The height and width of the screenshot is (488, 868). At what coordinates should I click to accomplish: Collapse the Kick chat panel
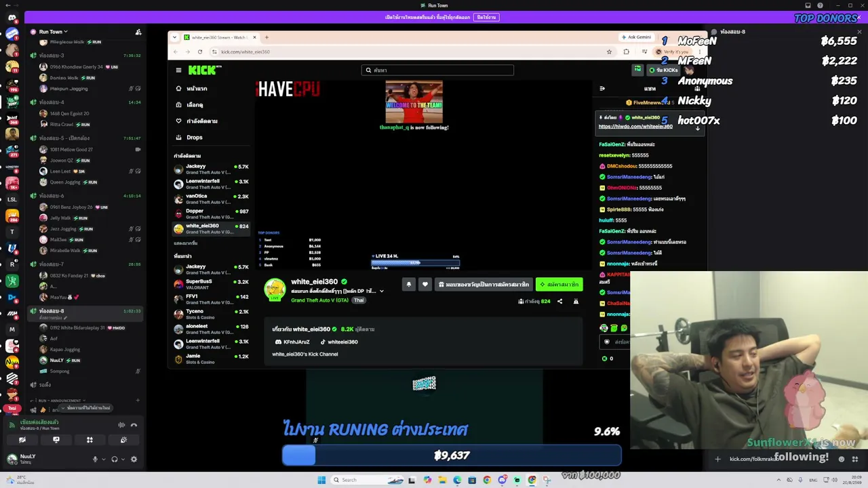click(x=602, y=89)
